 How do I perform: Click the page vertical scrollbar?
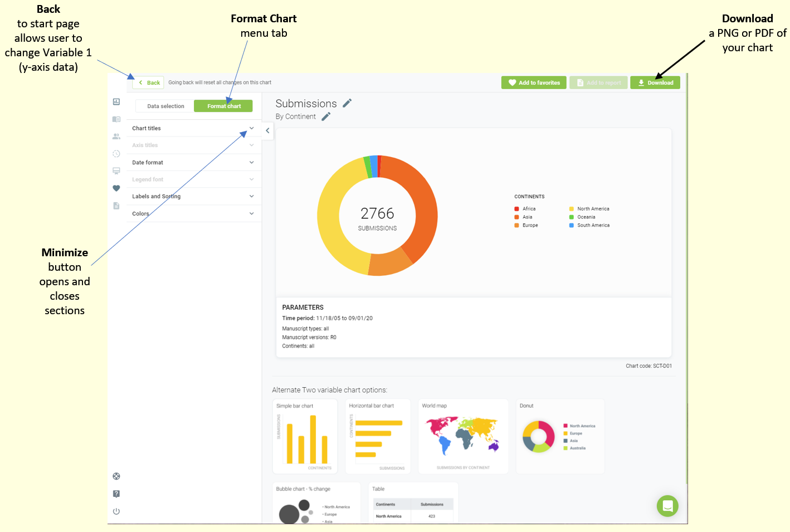687,279
